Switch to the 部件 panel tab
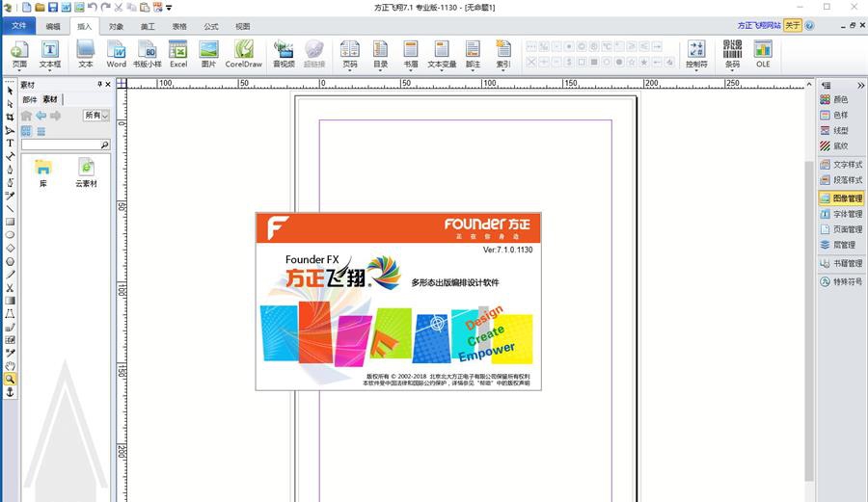Viewport: 868px width, 502px height. coord(29,99)
